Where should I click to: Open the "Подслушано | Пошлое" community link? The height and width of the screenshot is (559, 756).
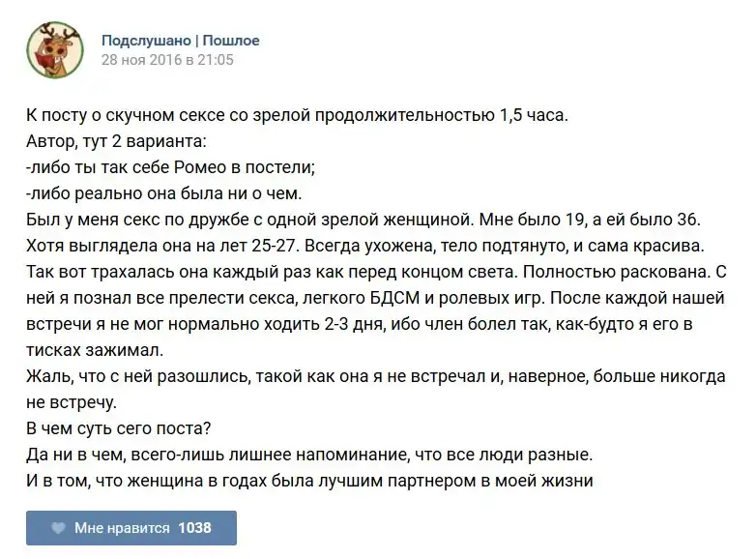coord(181,41)
